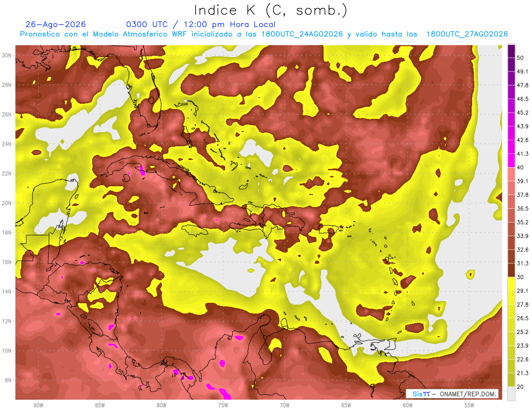Click the latitude label "10N"
Viewport: 532px width, 411px height.
pyautogui.click(x=7, y=351)
